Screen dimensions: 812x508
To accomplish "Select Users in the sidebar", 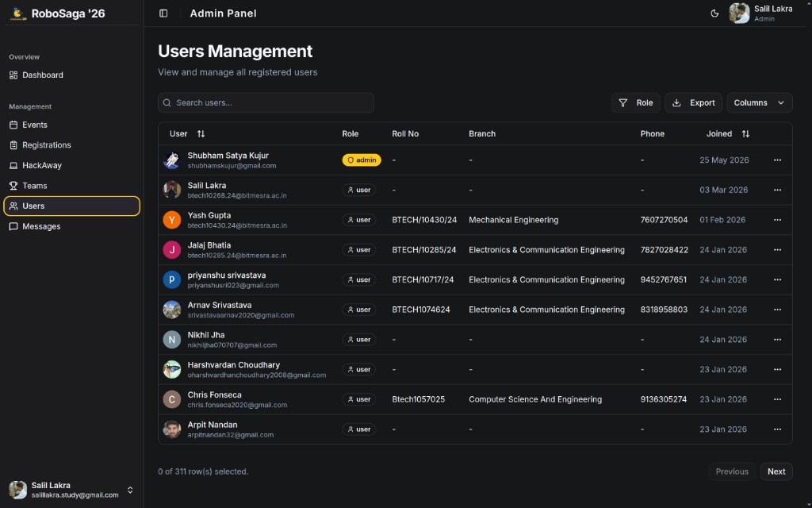I will tap(71, 206).
